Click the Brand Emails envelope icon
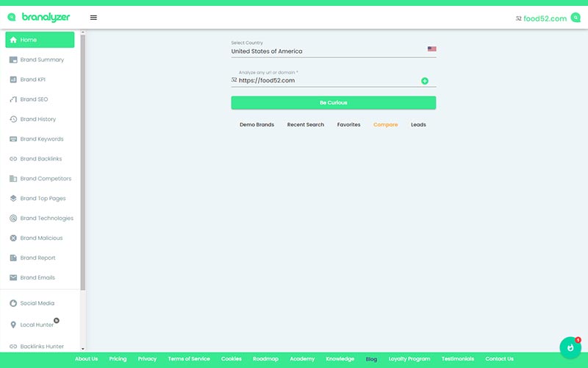588x368 pixels. (13, 278)
